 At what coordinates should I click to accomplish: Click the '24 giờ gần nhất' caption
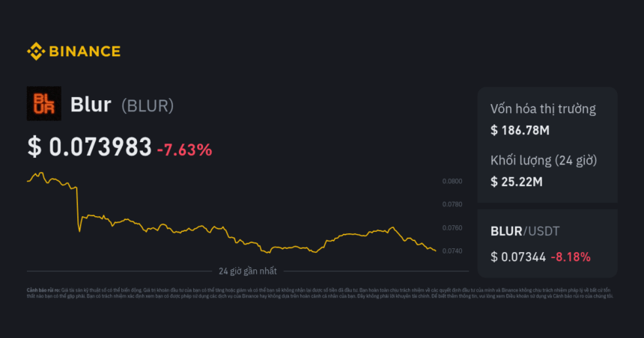coord(248,271)
